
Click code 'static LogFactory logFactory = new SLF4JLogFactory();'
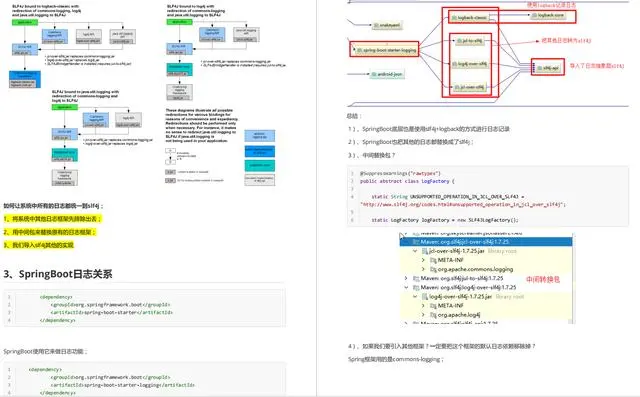445,220
